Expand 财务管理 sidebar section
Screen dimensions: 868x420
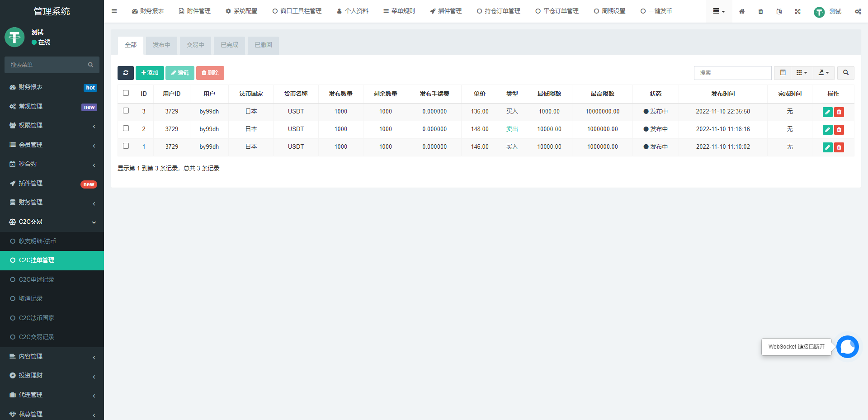click(52, 203)
